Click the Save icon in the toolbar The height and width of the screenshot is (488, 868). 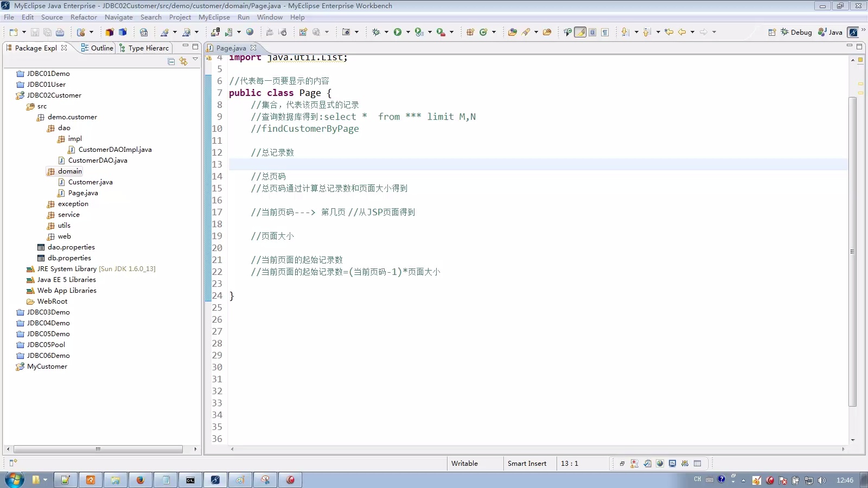34,32
